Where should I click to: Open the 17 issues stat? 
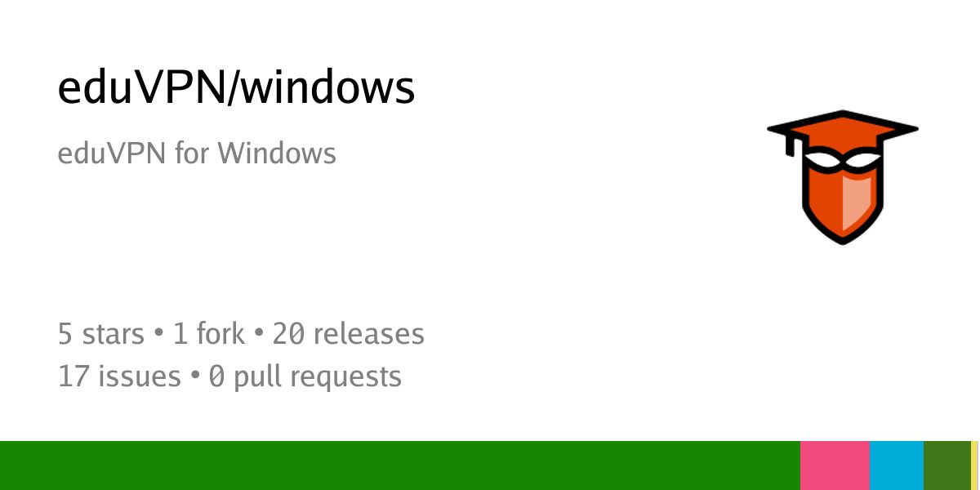tap(119, 376)
